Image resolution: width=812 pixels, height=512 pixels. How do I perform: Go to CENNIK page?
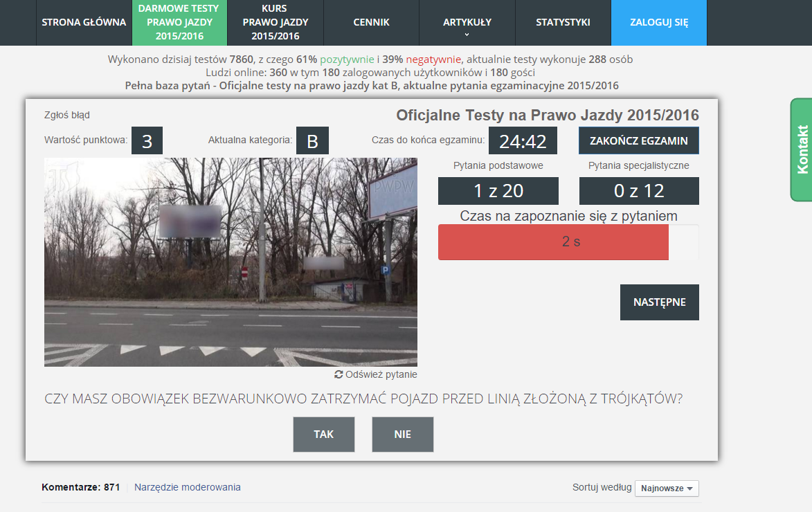point(371,23)
